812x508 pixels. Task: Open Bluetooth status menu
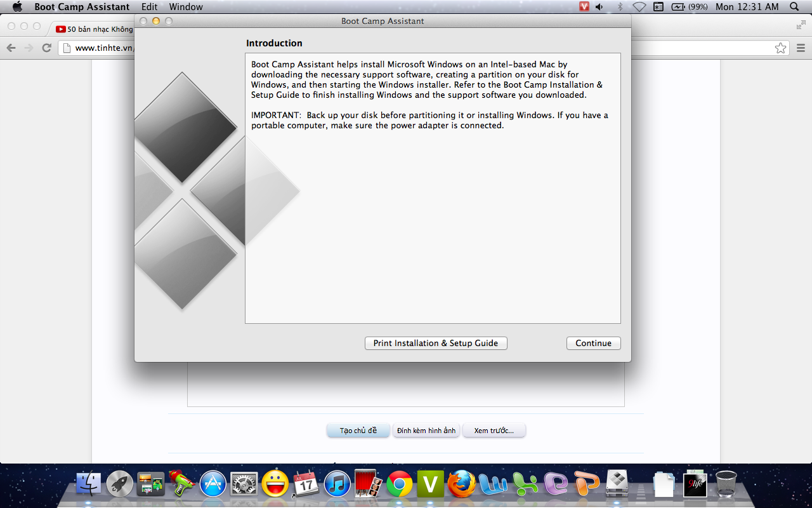click(x=620, y=7)
